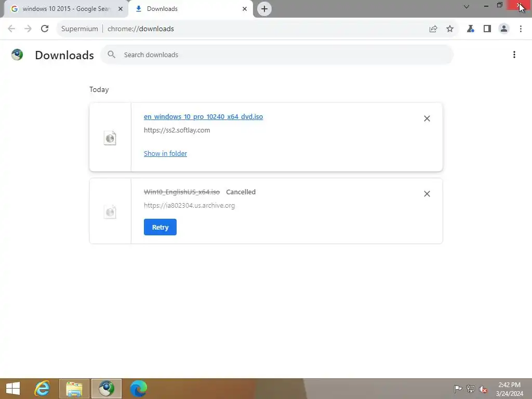This screenshot has height=399, width=532.
Task: Click the Cancelled status label
Action: coord(241,192)
